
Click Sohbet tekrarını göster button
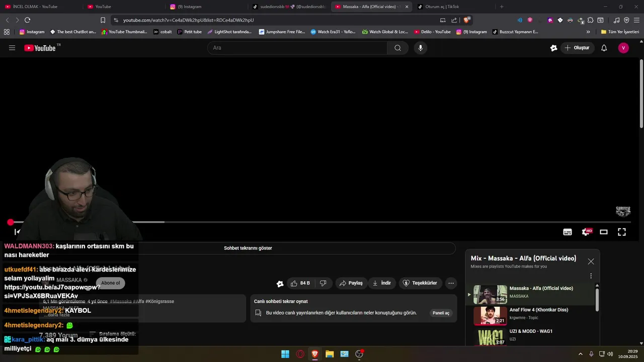click(x=248, y=248)
